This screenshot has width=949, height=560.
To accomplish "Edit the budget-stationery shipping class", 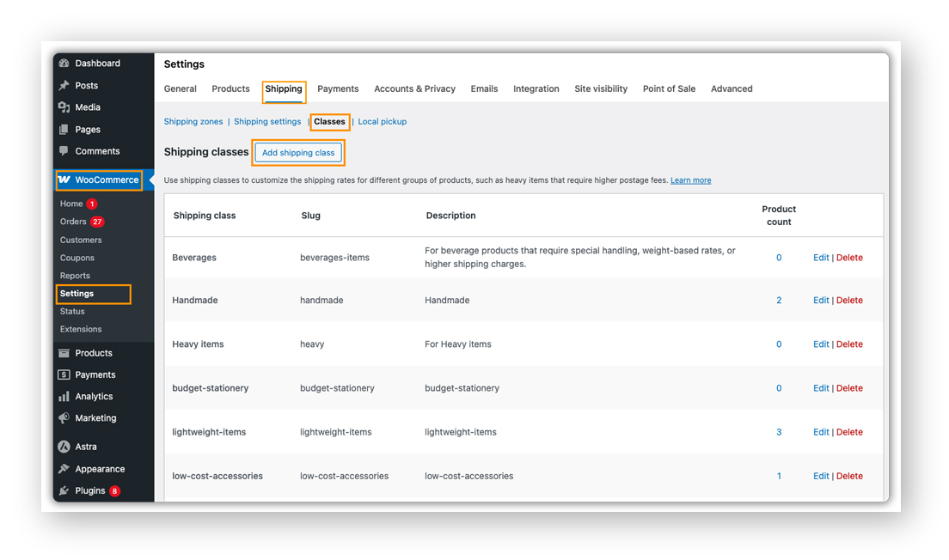I will pyautogui.click(x=821, y=388).
